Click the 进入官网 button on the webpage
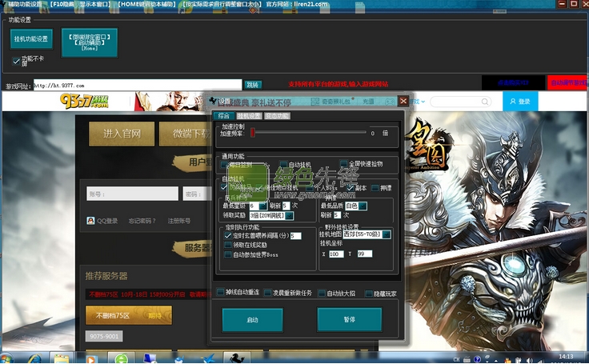 click(x=122, y=134)
